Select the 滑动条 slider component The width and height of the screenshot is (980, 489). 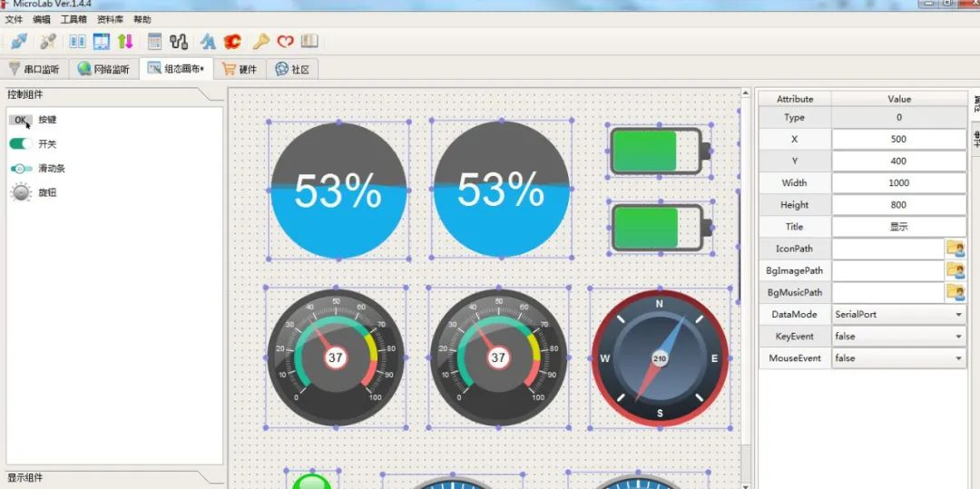(x=37, y=169)
